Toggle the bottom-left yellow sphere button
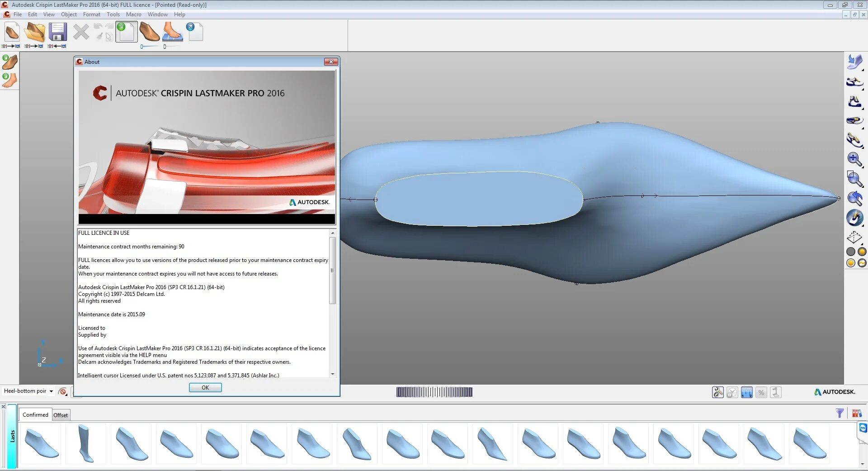868x471 pixels. [850, 263]
